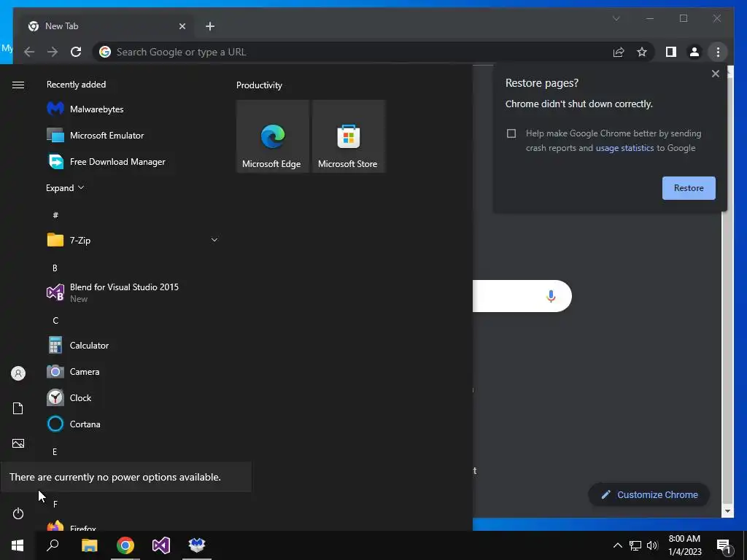
Task: Click the letter E section header
Action: [x=55, y=451]
